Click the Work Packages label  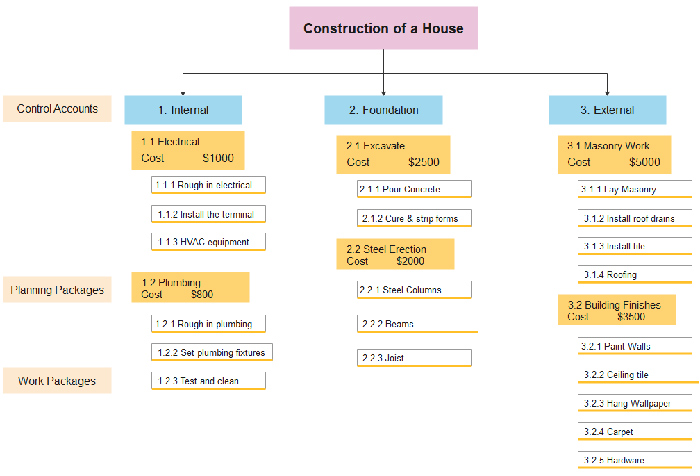click(x=57, y=381)
